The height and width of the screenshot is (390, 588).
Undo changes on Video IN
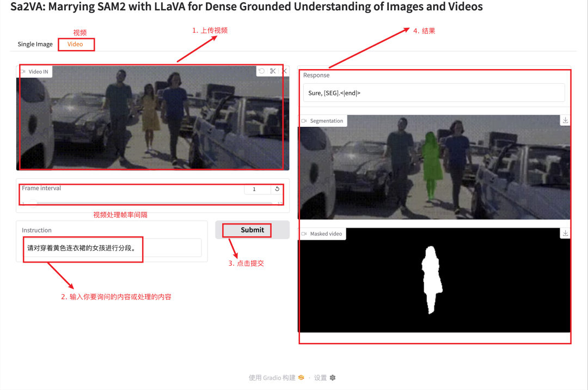click(x=262, y=71)
